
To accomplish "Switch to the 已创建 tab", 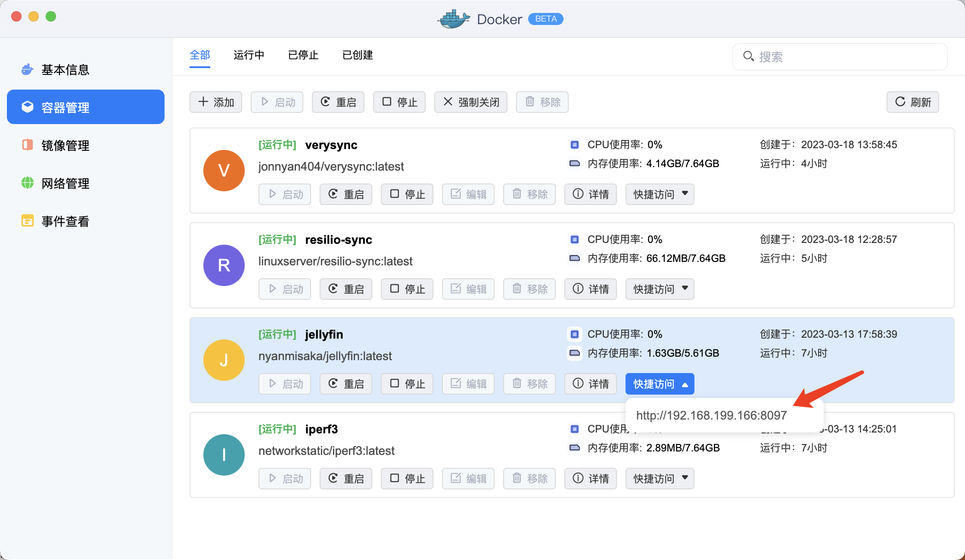I will click(358, 55).
